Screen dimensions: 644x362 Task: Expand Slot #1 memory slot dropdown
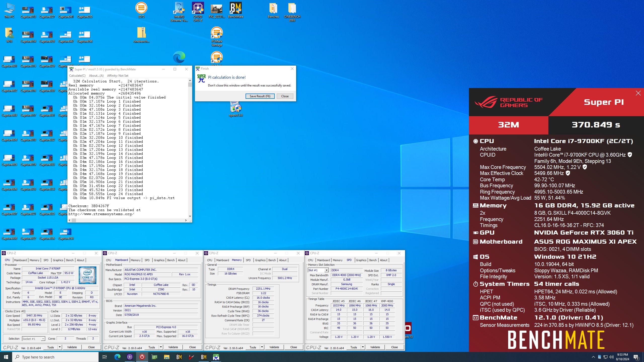pos(327,270)
